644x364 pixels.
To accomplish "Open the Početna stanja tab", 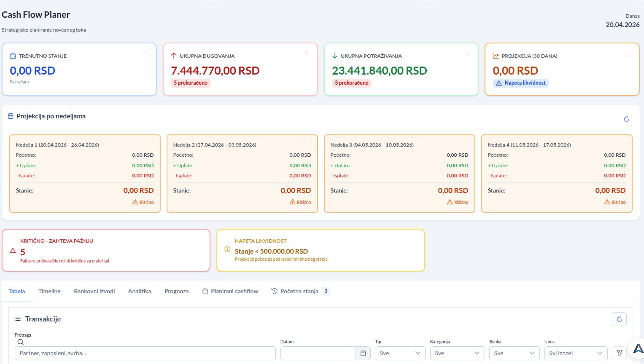I will [299, 291].
